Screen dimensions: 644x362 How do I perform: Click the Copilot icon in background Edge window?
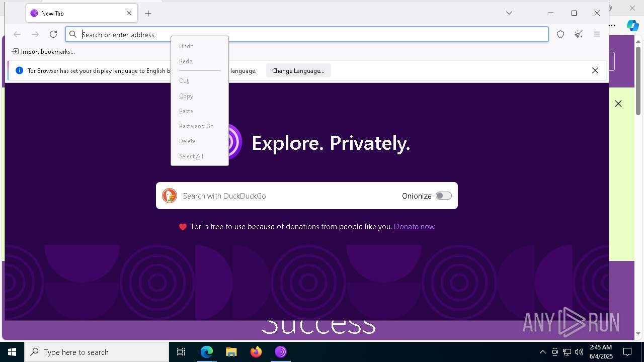point(632,25)
